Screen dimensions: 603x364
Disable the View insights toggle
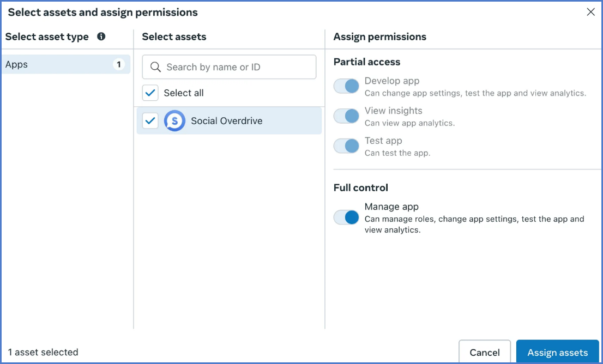pyautogui.click(x=346, y=116)
